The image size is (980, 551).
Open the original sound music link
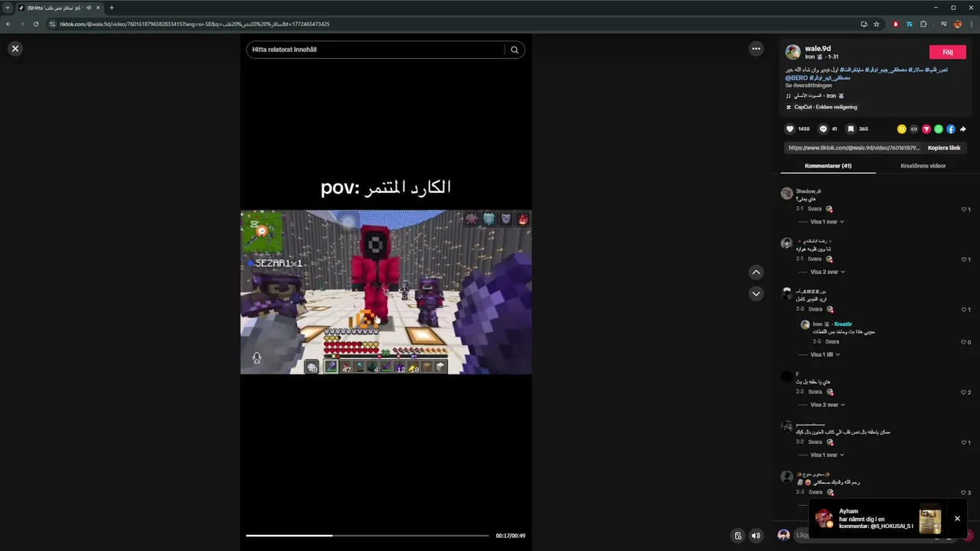815,96
